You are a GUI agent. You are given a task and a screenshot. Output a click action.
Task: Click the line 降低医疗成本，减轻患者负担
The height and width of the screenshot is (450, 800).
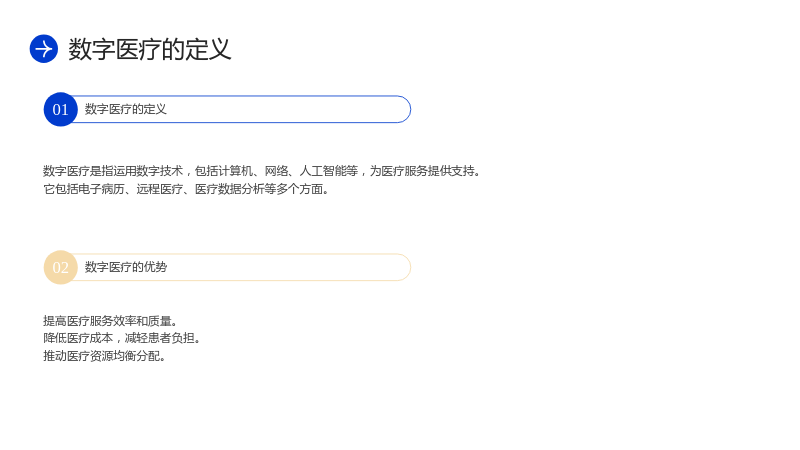[x=121, y=338]
